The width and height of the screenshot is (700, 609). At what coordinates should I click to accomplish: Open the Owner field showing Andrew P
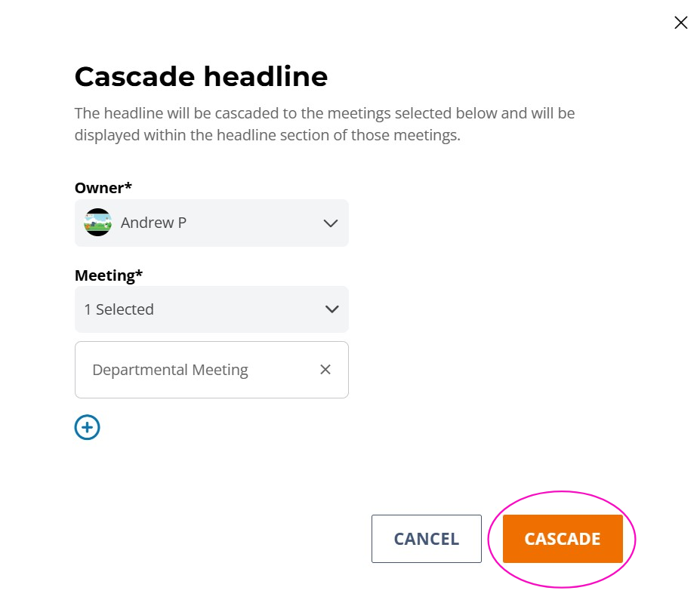(x=211, y=223)
